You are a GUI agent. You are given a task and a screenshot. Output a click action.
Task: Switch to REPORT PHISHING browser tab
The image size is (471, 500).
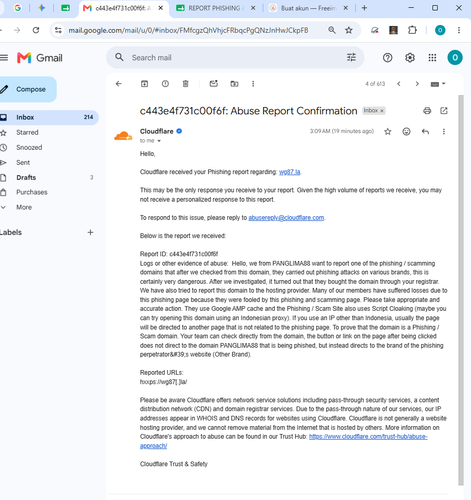pos(216,8)
